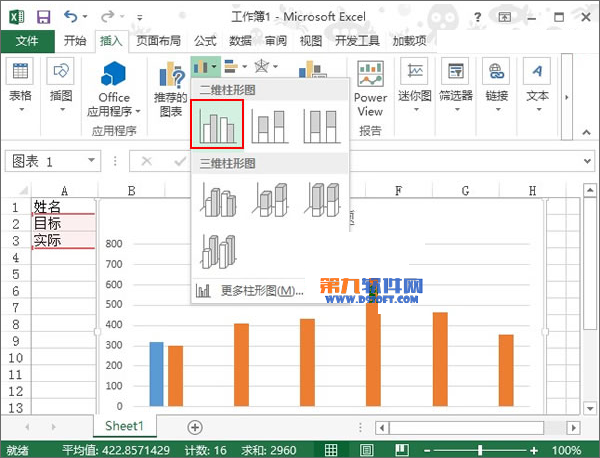Screen dimensions: 600x458
Task: Switch to the 审阅 tab
Action: click(276, 41)
